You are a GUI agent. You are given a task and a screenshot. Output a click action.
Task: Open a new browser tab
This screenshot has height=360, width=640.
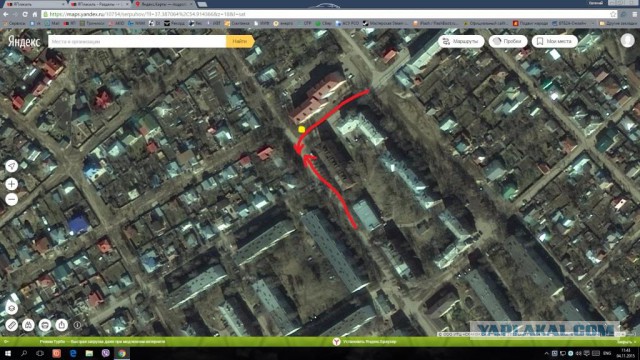coord(202,4)
